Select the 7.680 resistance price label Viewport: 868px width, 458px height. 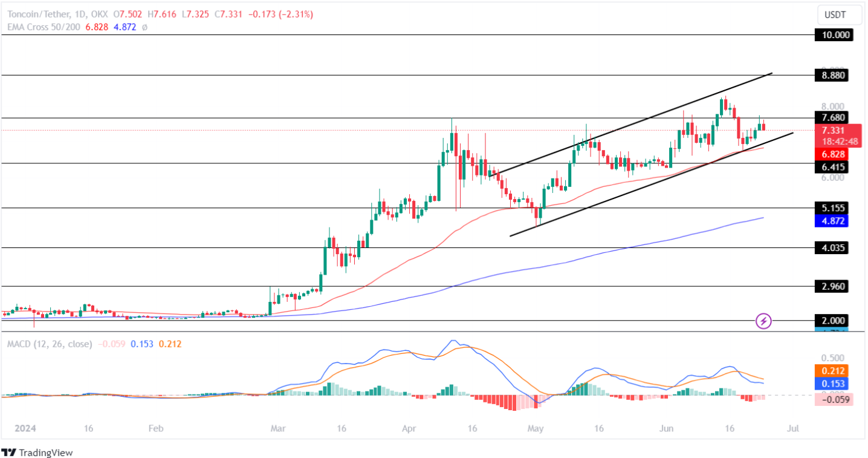(831, 117)
